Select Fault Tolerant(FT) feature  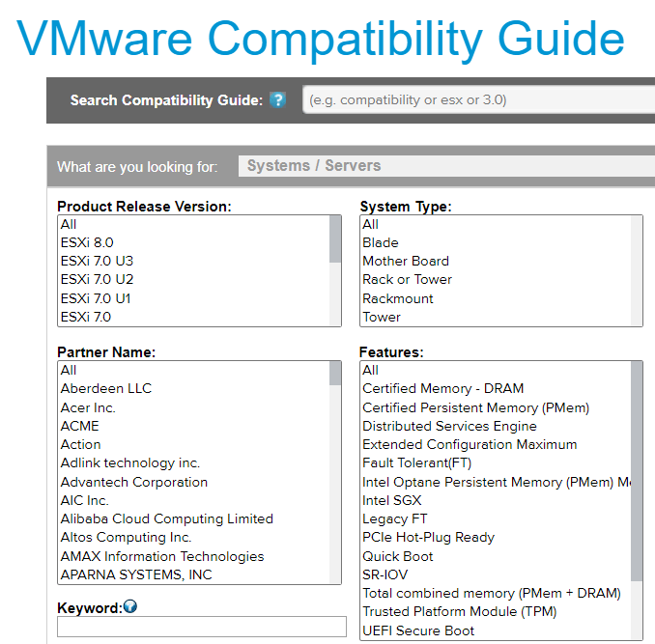[x=496, y=462]
